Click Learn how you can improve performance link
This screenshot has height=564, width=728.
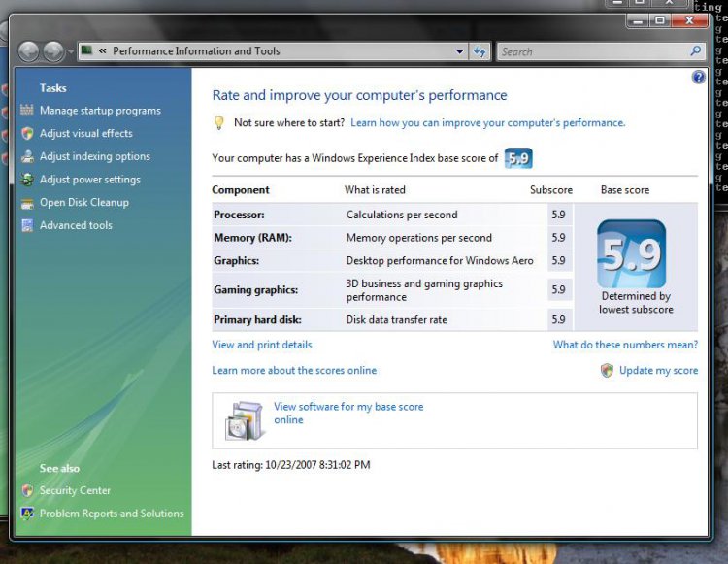tap(487, 123)
